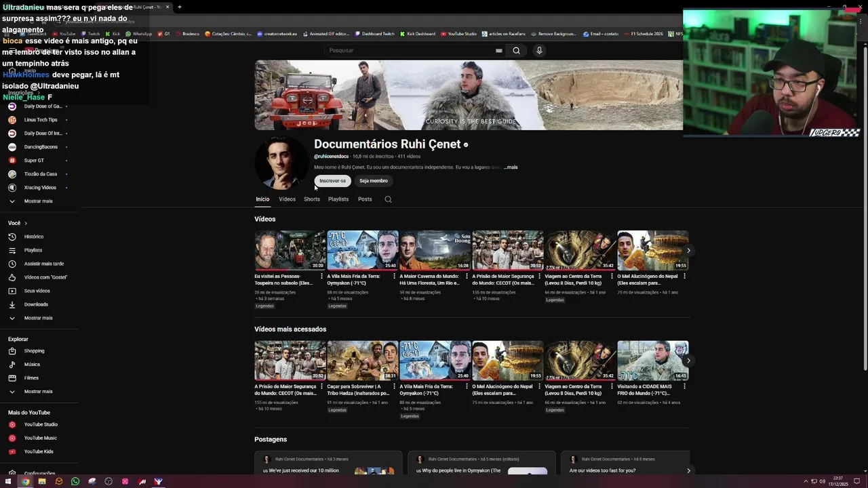Click the channel banner image
The image size is (868, 488).
tap(469, 95)
